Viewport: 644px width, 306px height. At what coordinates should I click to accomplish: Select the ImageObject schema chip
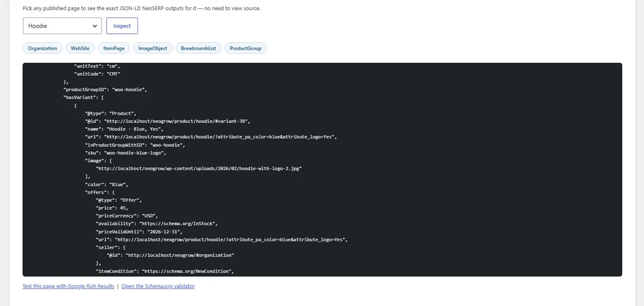pos(153,48)
